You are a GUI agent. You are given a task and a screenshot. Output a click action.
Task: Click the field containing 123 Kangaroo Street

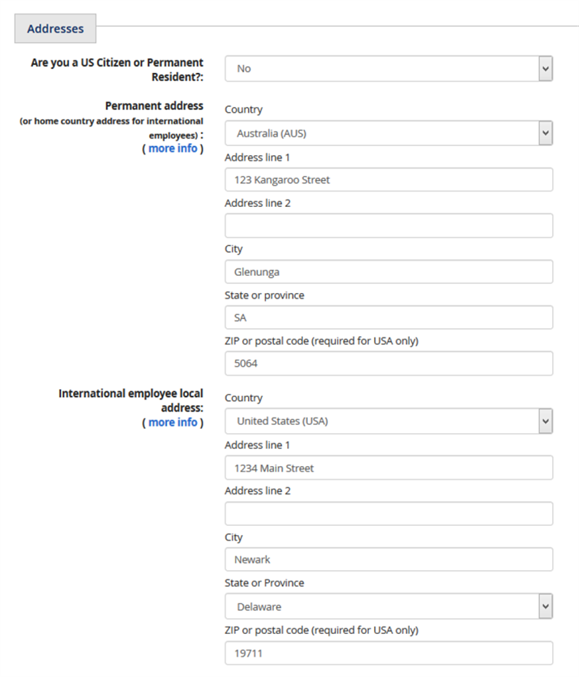(389, 180)
